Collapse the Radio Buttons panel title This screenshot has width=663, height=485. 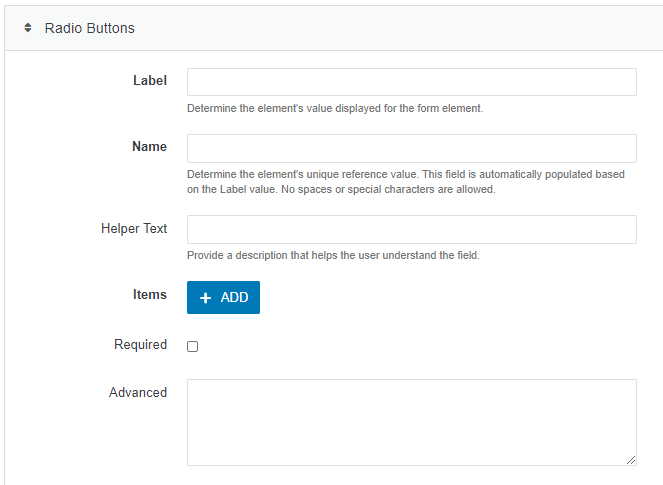(x=89, y=28)
